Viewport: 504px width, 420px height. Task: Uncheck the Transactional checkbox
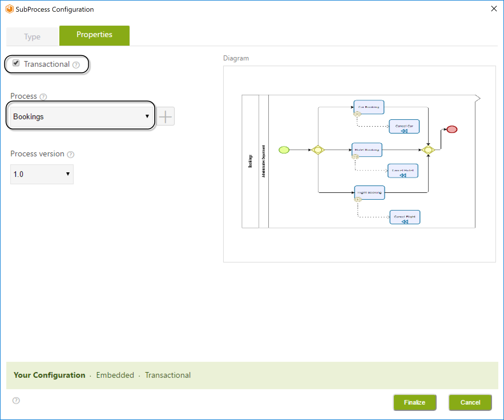pyautogui.click(x=16, y=63)
